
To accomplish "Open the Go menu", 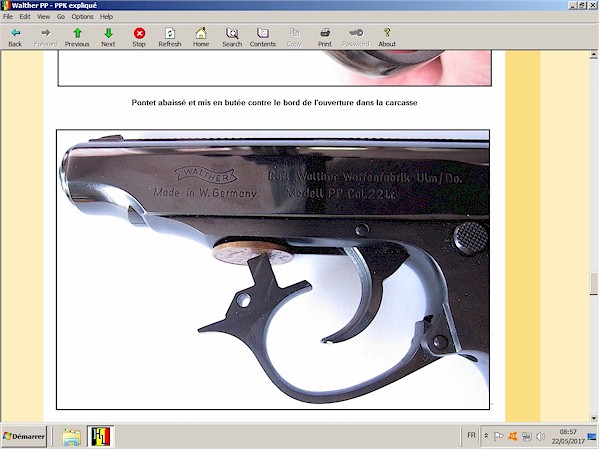I will tap(61, 17).
